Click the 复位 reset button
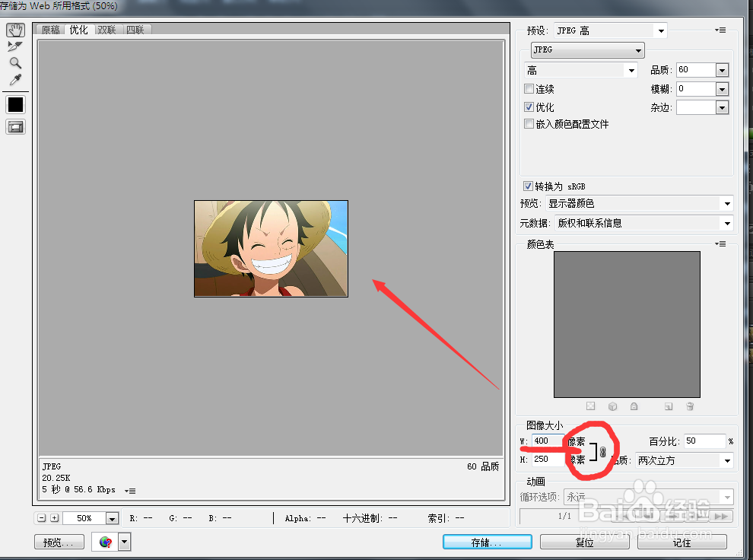The height and width of the screenshot is (560, 753). (584, 542)
